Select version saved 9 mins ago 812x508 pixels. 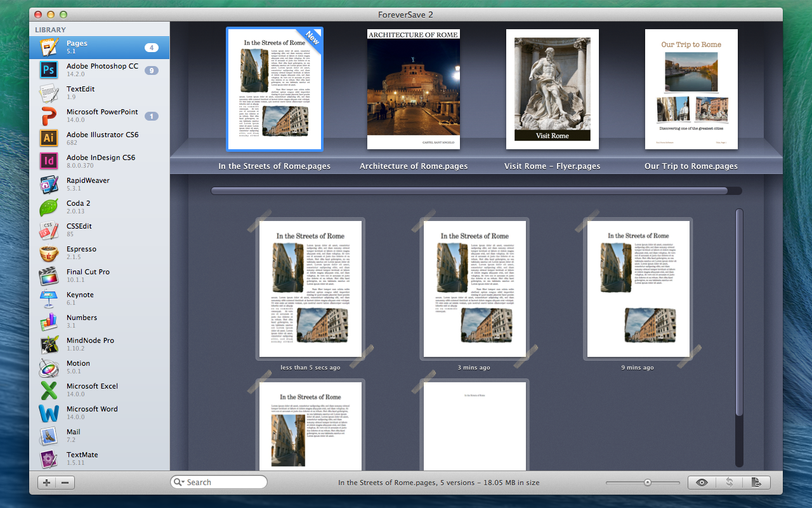(x=638, y=289)
